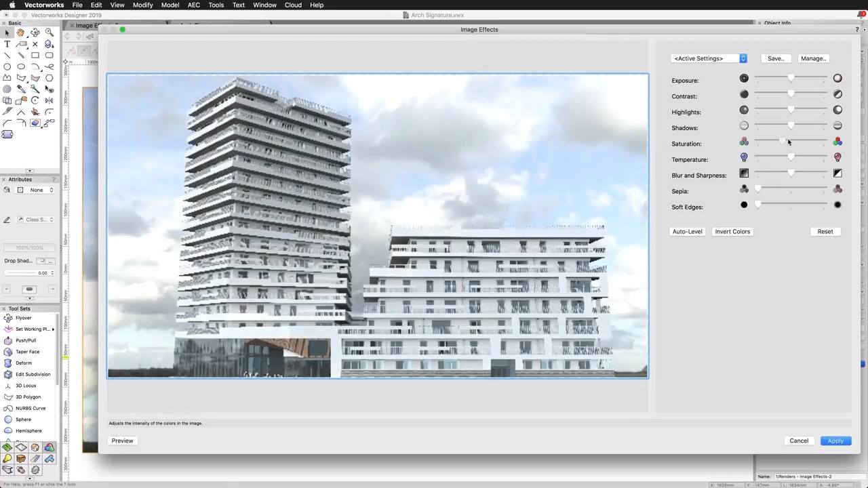Open the Help menu
The image size is (868, 488).
click(317, 5)
